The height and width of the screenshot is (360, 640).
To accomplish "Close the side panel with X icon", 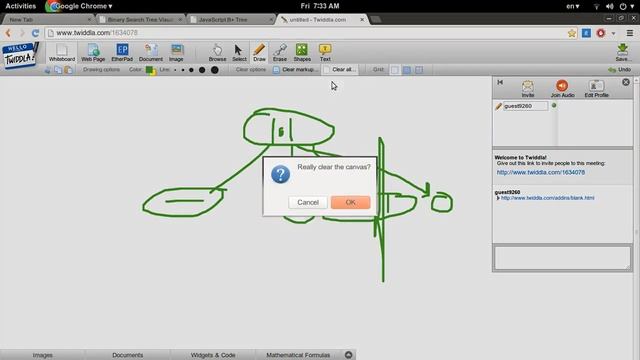I will [626, 82].
